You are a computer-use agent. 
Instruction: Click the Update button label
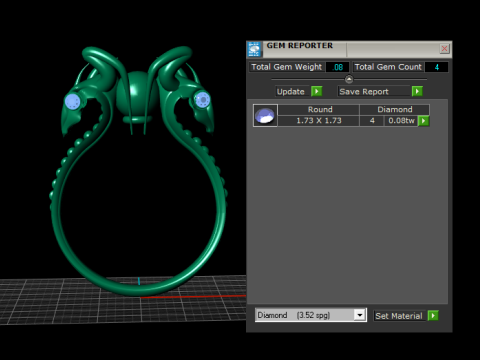(291, 91)
